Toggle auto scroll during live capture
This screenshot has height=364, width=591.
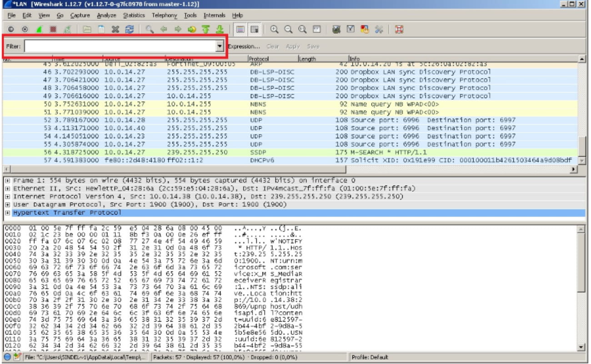point(254,30)
